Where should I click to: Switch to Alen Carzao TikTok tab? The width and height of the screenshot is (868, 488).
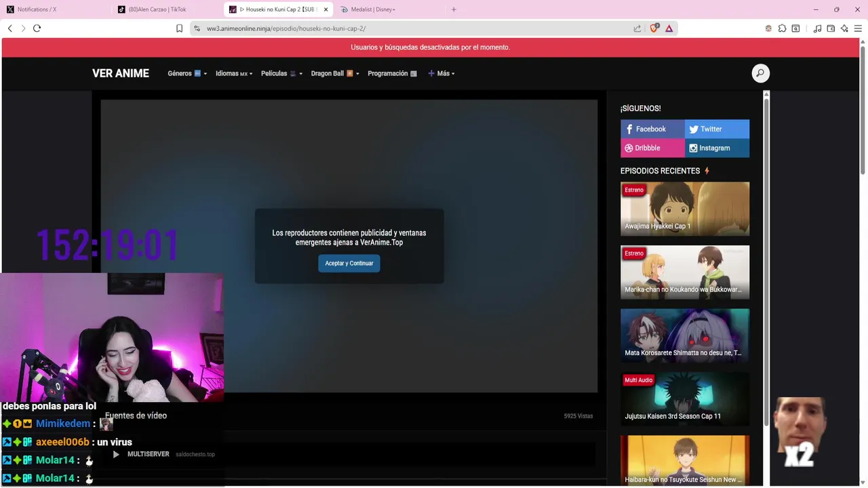pyautogui.click(x=166, y=9)
